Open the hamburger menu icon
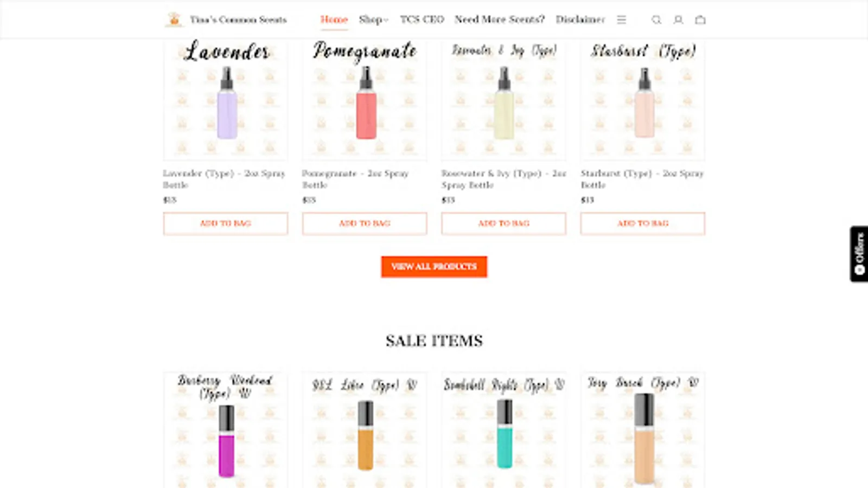Image resolution: width=868 pixels, height=488 pixels. tap(622, 20)
